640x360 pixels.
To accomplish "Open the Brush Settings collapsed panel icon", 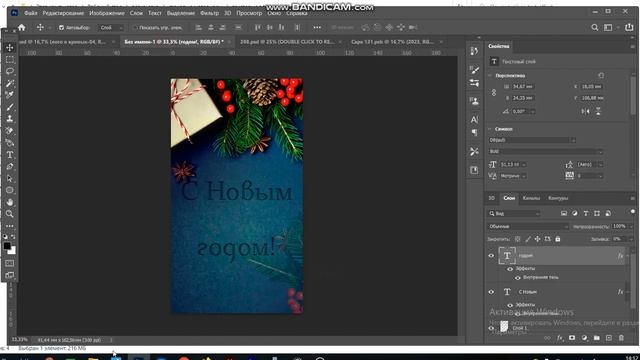I will tap(474, 69).
